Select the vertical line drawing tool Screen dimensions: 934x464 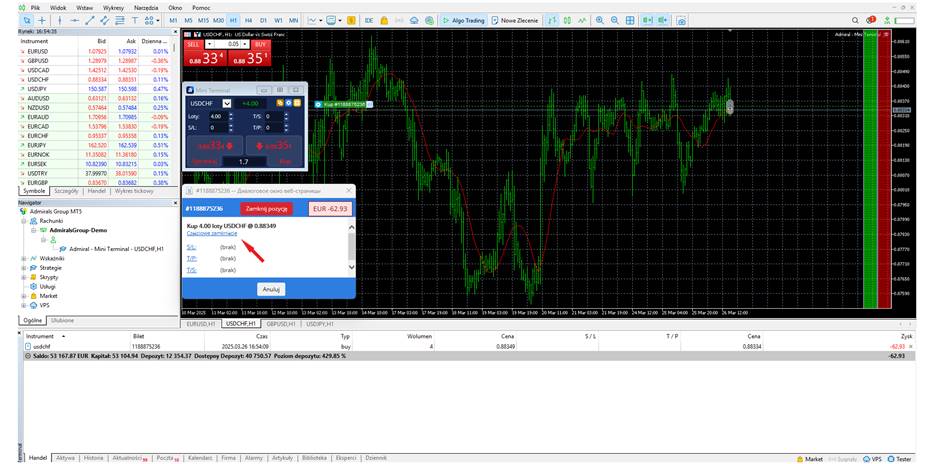(59, 20)
